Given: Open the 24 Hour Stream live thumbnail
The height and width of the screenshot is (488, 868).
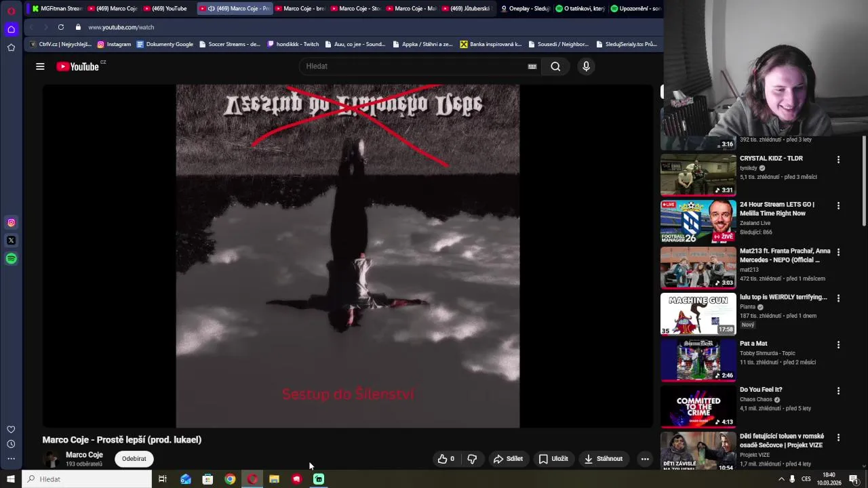Looking at the screenshot, I should click(698, 221).
